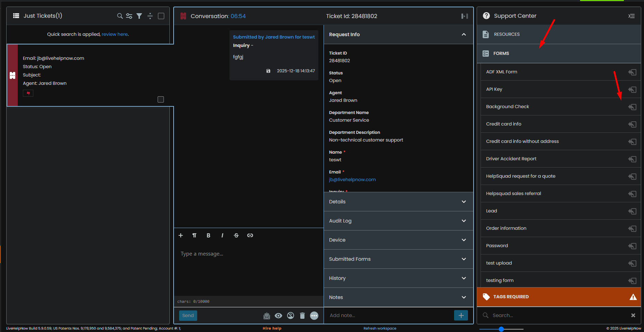This screenshot has width=644, height=332.
Task: Click the Refresh workspace link
Action: coord(379,328)
